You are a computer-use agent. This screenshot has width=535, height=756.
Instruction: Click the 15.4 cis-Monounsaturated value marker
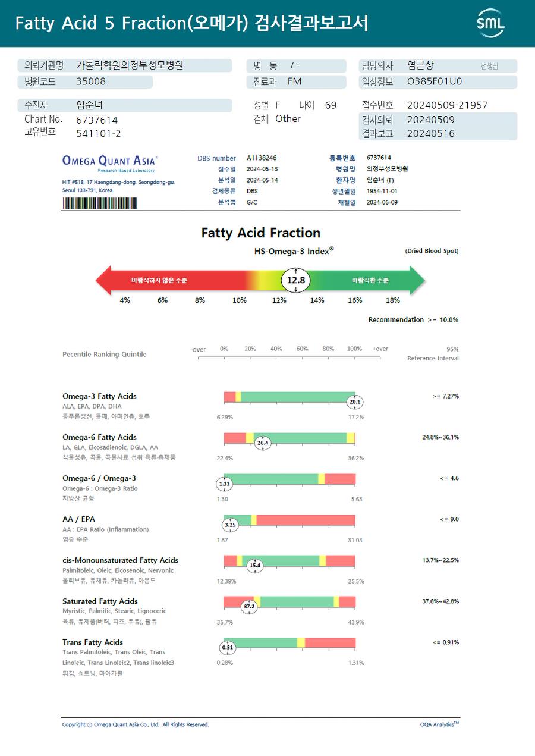point(255,566)
